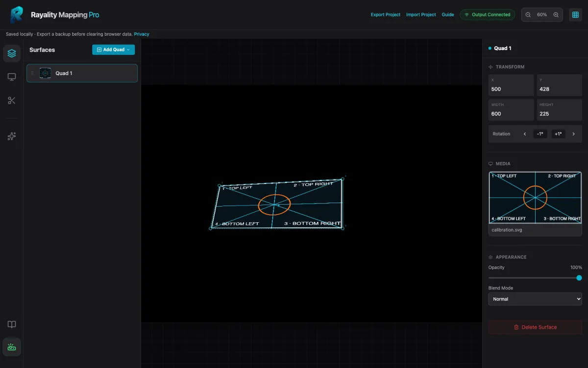Open the Privacy link
Screen dimensions: 588x368
click(x=142, y=34)
